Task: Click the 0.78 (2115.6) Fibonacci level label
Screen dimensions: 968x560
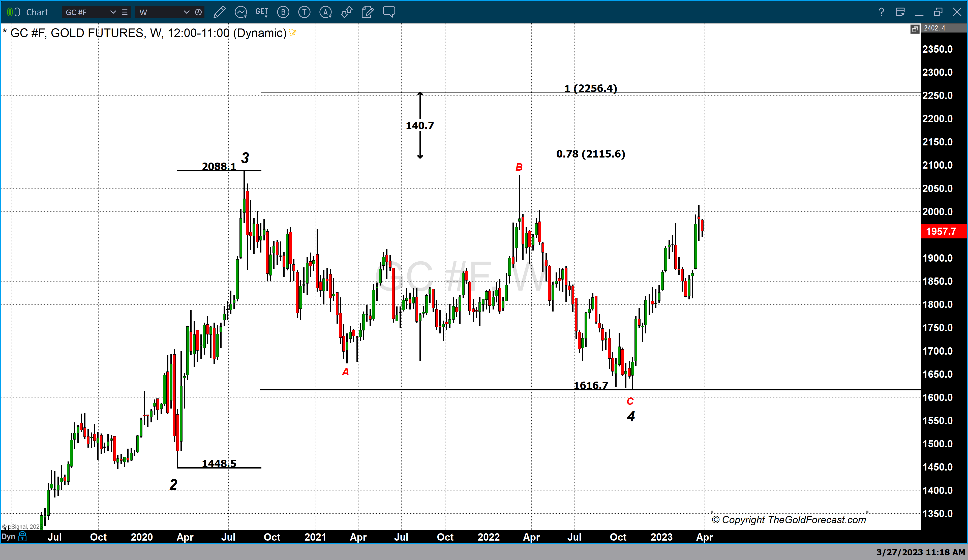Action: click(x=591, y=154)
